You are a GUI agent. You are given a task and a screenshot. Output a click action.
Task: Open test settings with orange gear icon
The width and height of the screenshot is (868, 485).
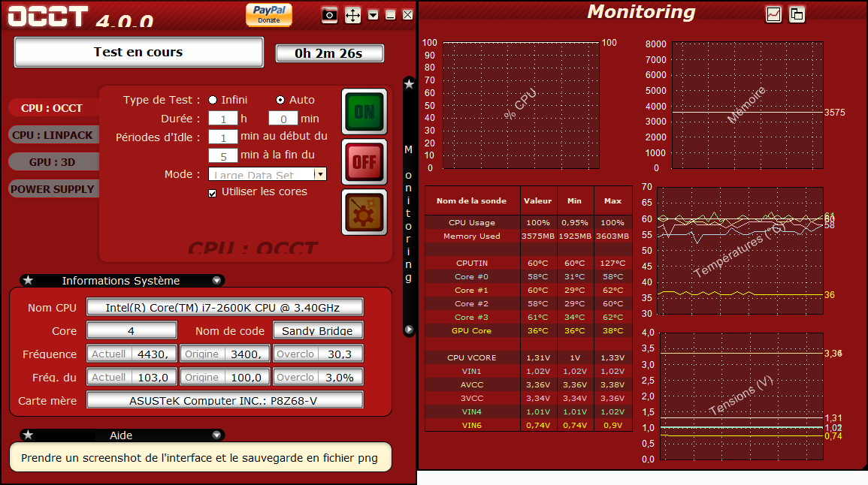click(x=364, y=212)
